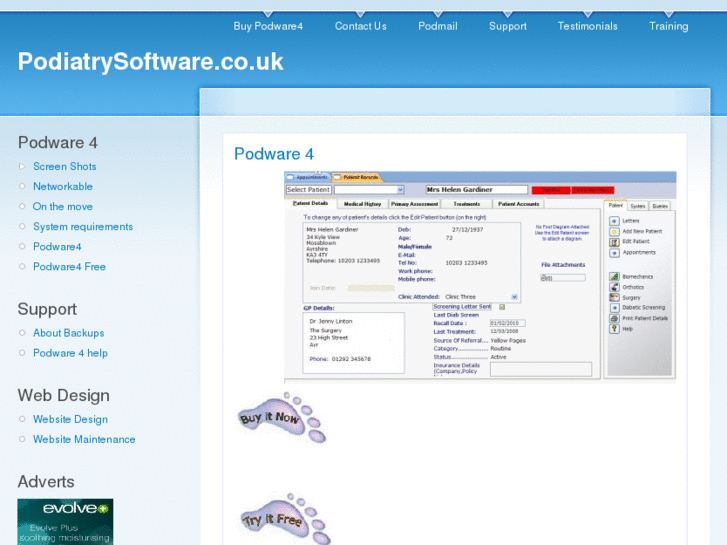Click the File Attachments field in screenshot
The image size is (727, 545).
pyautogui.click(x=563, y=278)
